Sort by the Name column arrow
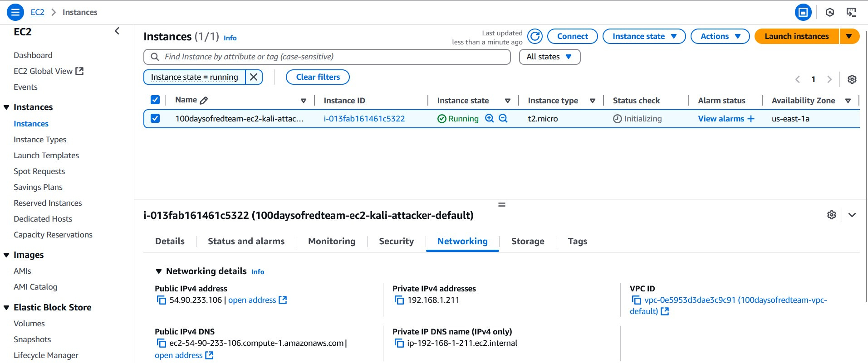 coord(304,101)
